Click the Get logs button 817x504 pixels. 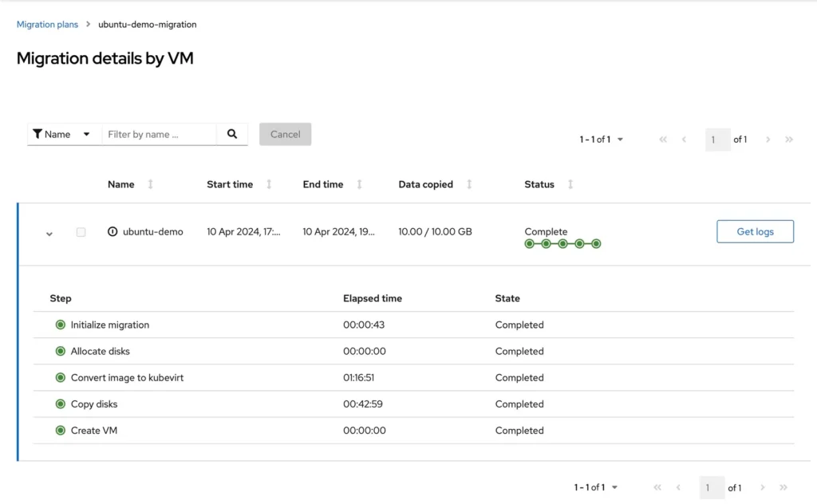coord(755,231)
